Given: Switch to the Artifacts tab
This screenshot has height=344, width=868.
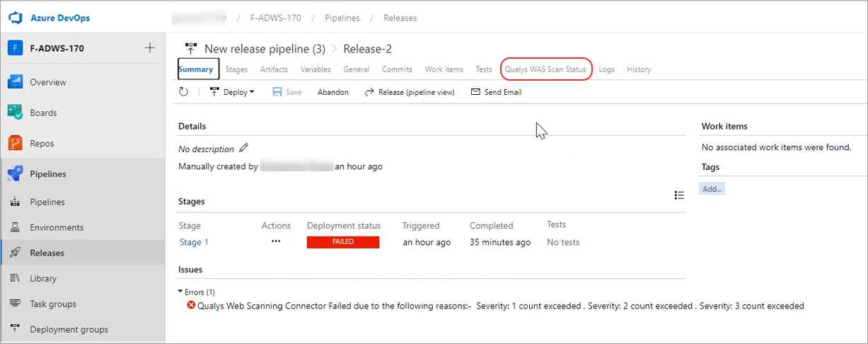Looking at the screenshot, I should pos(274,69).
